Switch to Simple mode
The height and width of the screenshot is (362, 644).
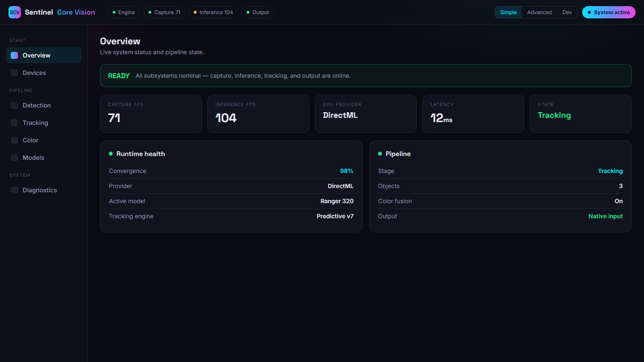coord(508,12)
